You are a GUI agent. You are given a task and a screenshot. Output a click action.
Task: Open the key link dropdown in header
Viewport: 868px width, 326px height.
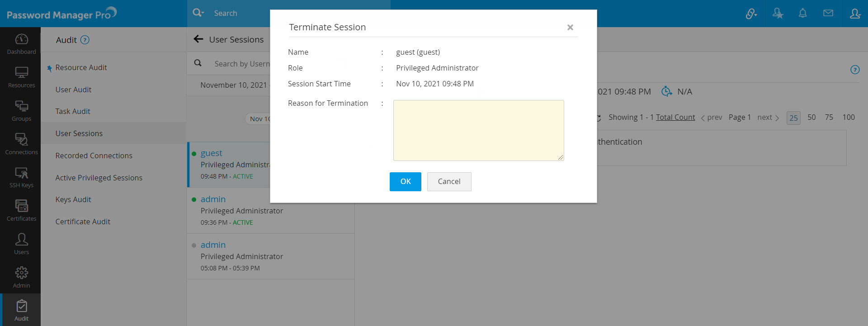coord(751,14)
